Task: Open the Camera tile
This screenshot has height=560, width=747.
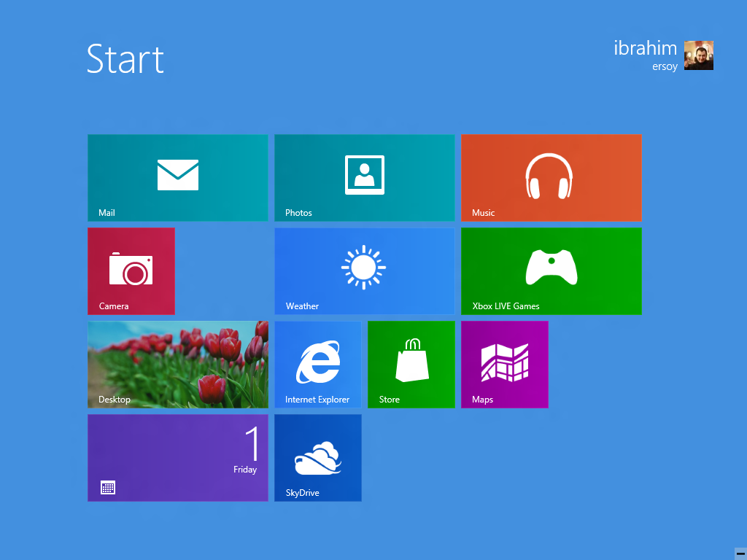Action: coord(131,271)
